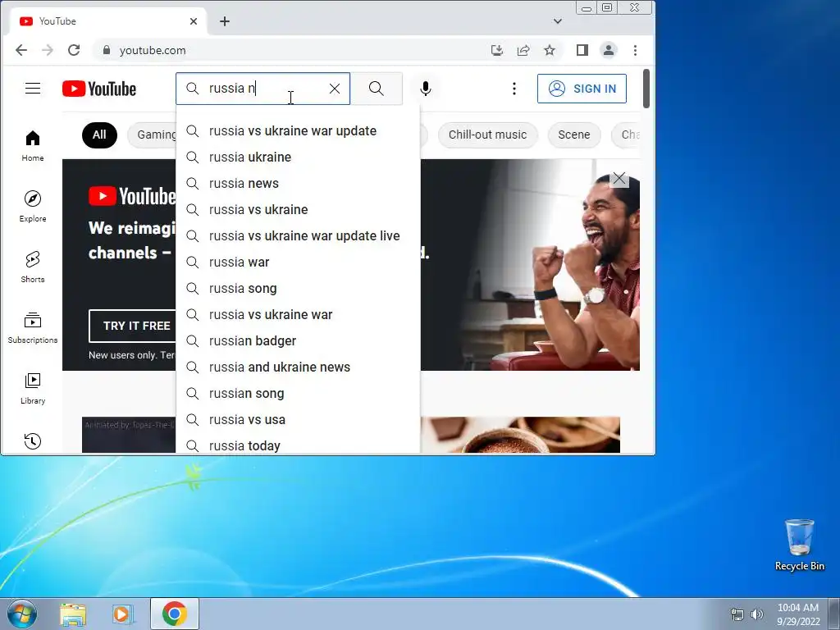Select the 'Scene' filter chip
Image resolution: width=840 pixels, height=630 pixels.
(x=573, y=135)
